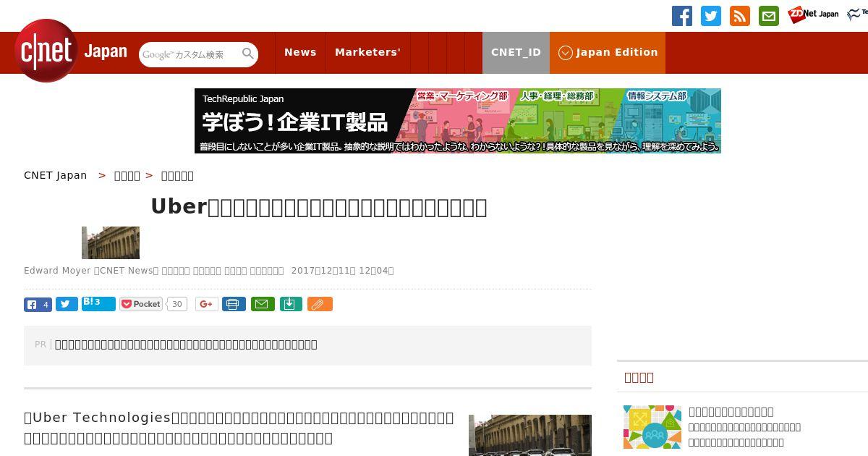Open the street photo in article body
This screenshot has width=868, height=456.
click(530, 435)
